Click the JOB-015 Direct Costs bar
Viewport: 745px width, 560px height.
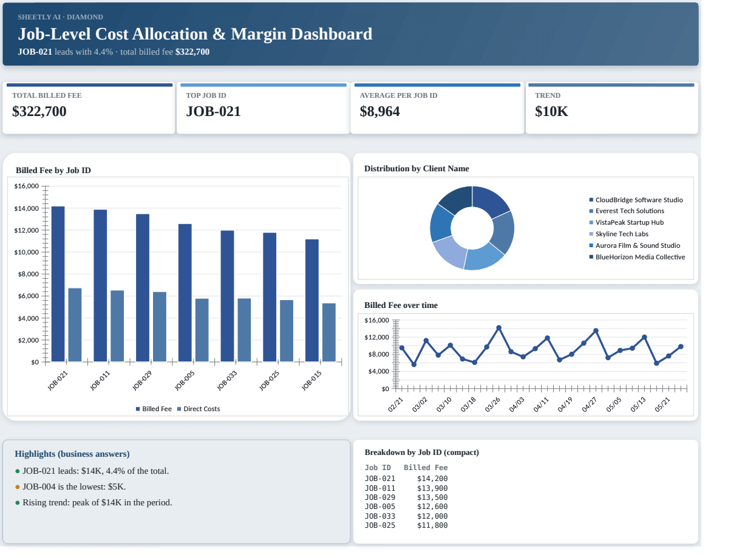click(328, 333)
